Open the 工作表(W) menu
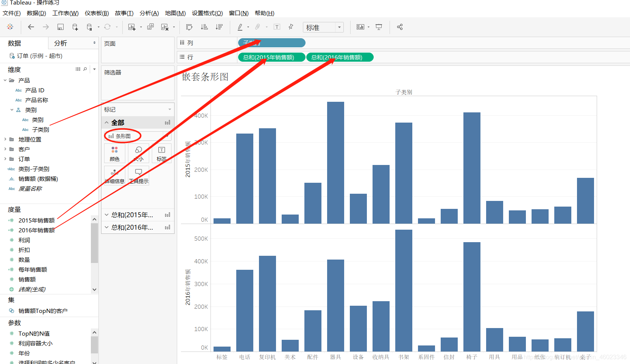 65,13
